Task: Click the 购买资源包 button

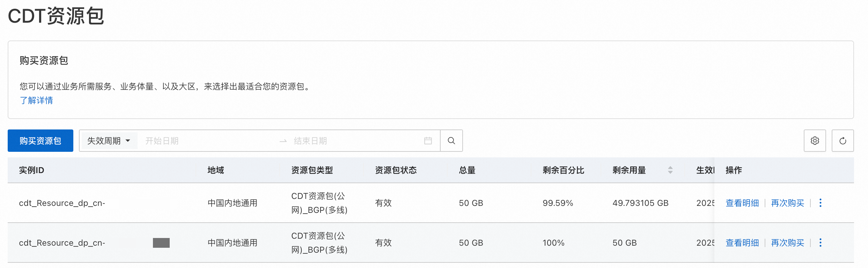Action: [41, 141]
